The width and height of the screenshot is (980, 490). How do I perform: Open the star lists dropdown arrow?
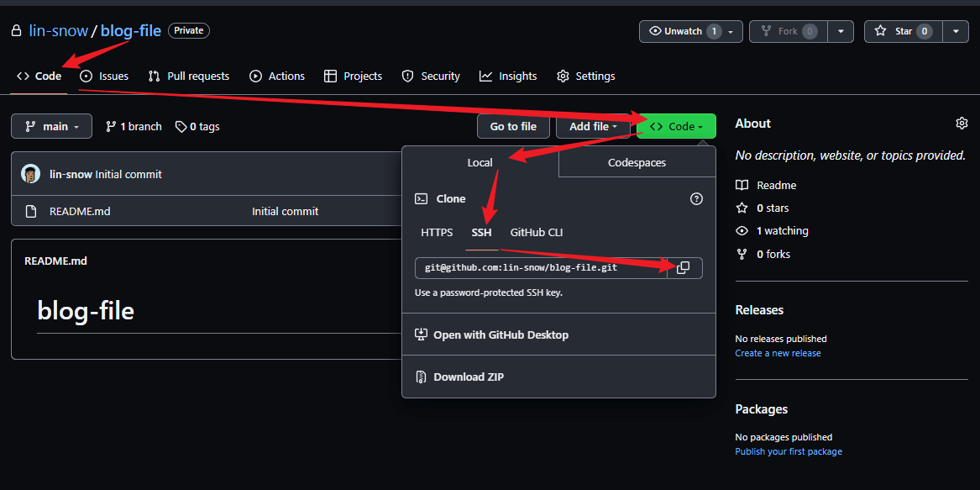pos(956,31)
